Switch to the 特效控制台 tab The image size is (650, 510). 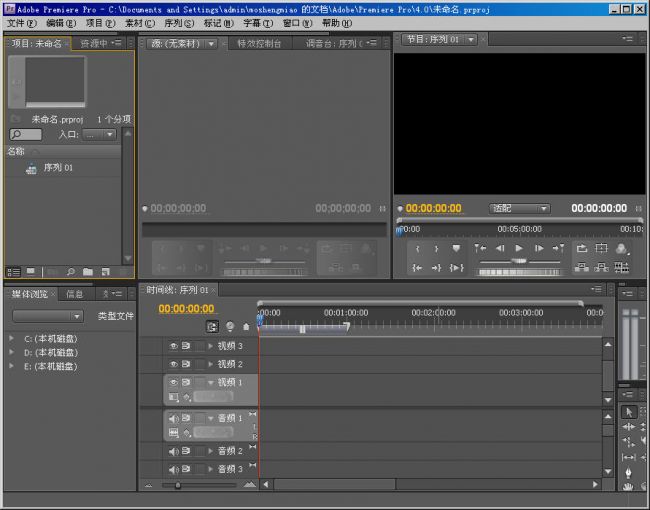259,44
